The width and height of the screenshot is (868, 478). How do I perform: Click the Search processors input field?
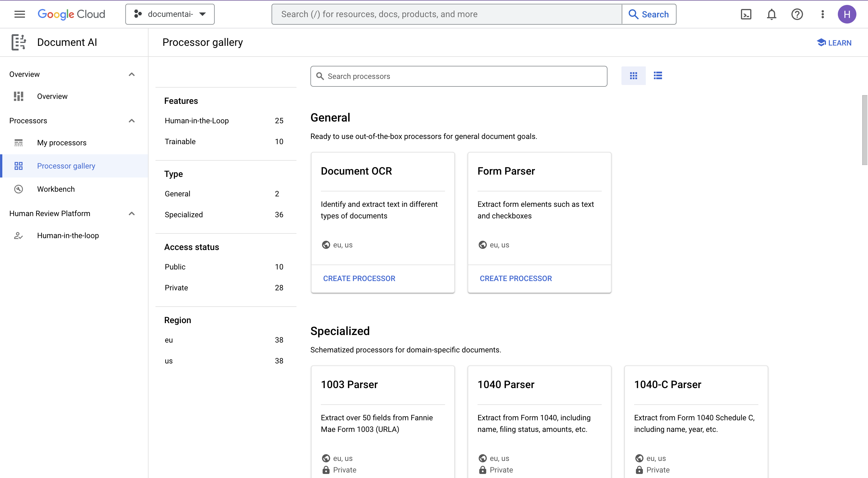[x=459, y=76]
